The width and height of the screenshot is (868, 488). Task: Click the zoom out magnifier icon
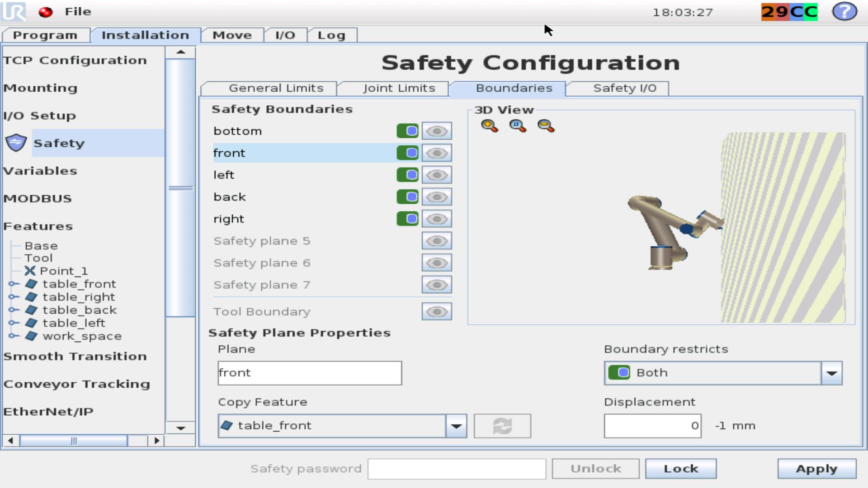click(546, 126)
